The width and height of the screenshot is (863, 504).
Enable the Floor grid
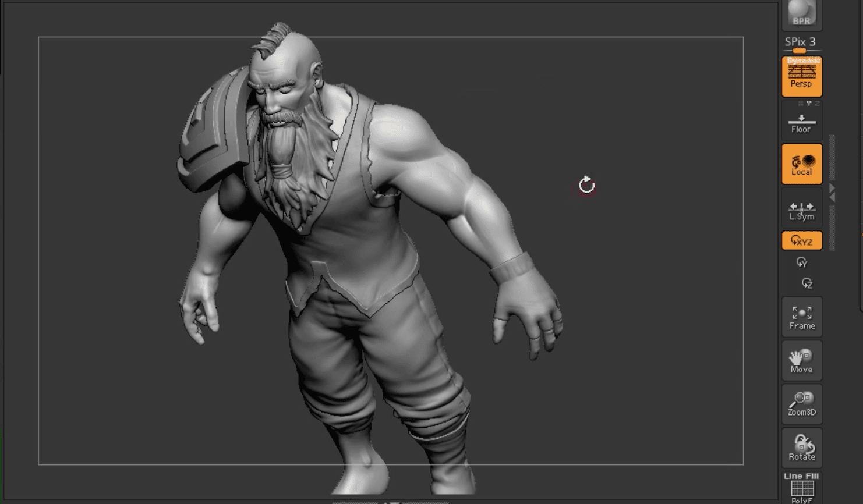(801, 123)
